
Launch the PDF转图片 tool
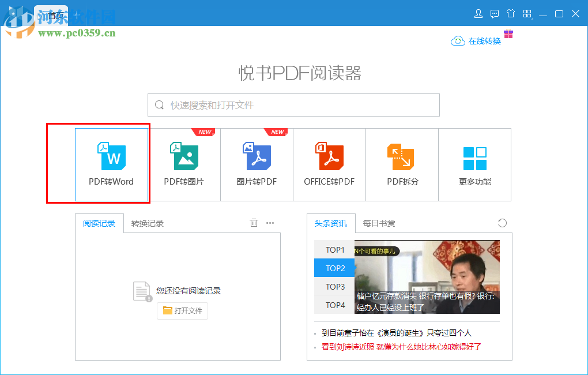184,165
